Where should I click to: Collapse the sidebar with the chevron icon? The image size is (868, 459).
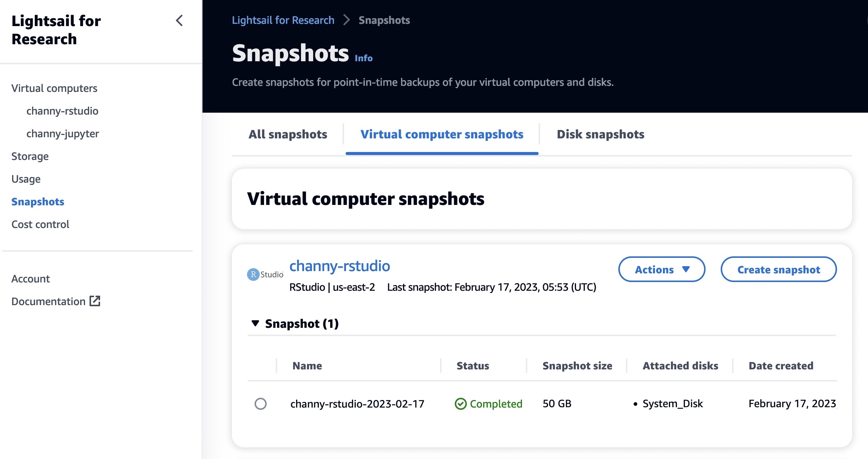[179, 20]
